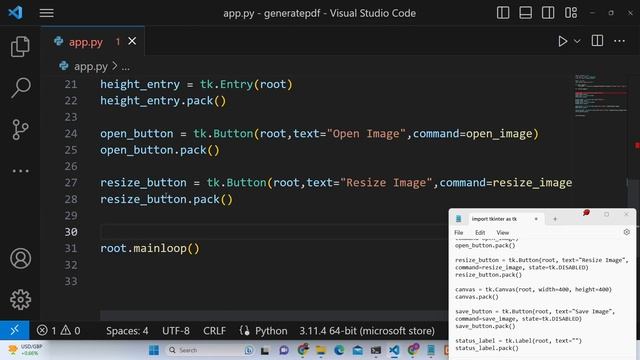Place the cursor on empty line 30
The image size is (640, 360).
point(273,232)
